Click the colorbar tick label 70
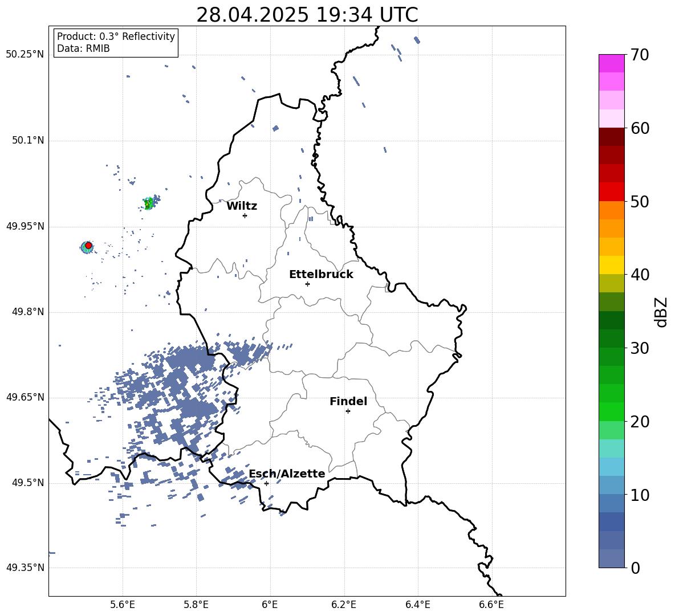The height and width of the screenshot is (616, 675). (640, 55)
